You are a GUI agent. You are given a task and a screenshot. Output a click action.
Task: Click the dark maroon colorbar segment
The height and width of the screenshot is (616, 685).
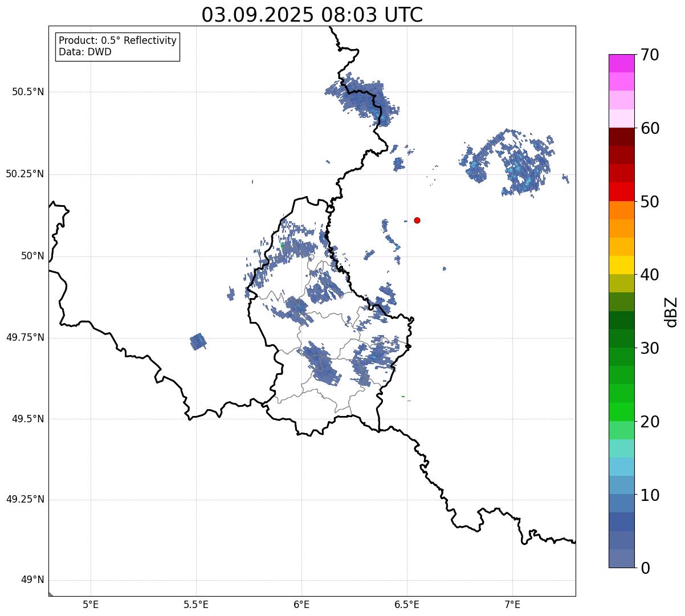point(621,137)
